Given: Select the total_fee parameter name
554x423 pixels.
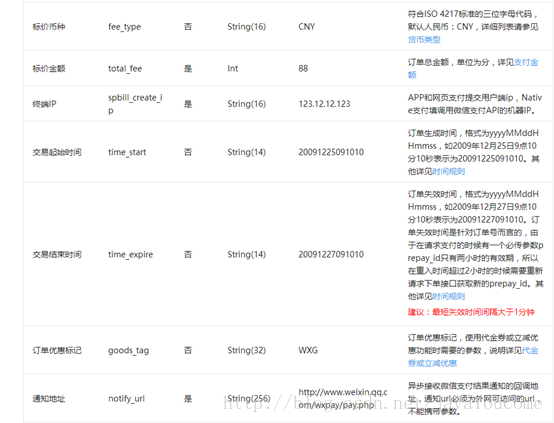Looking at the screenshot, I should 125,69.
